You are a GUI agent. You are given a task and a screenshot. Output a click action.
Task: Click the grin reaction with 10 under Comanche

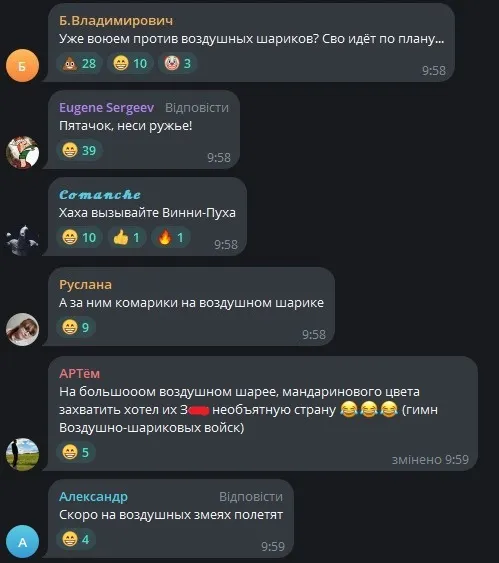pyautogui.click(x=79, y=237)
